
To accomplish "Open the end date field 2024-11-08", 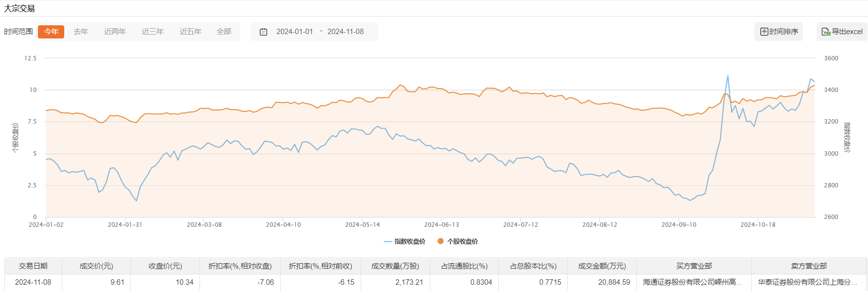I will pos(345,32).
